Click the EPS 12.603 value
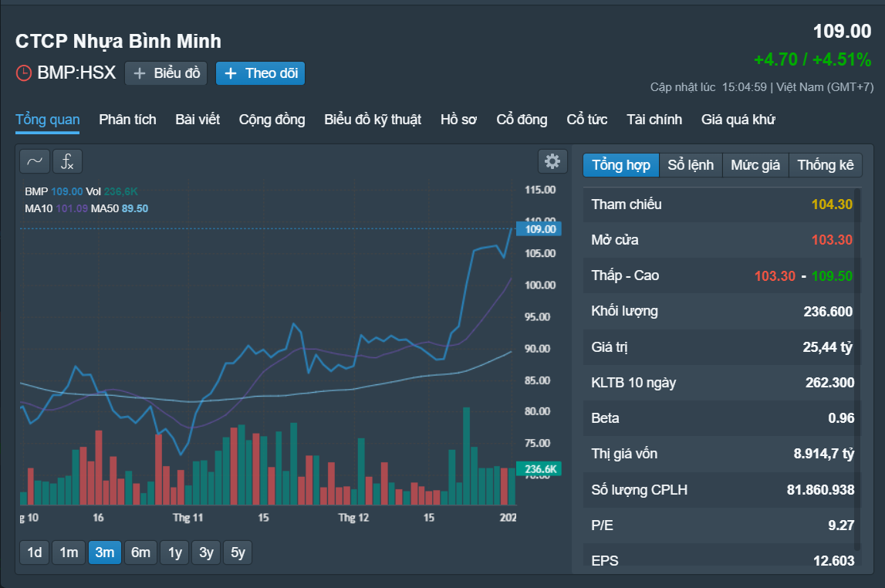The height and width of the screenshot is (588, 885). pos(833,561)
